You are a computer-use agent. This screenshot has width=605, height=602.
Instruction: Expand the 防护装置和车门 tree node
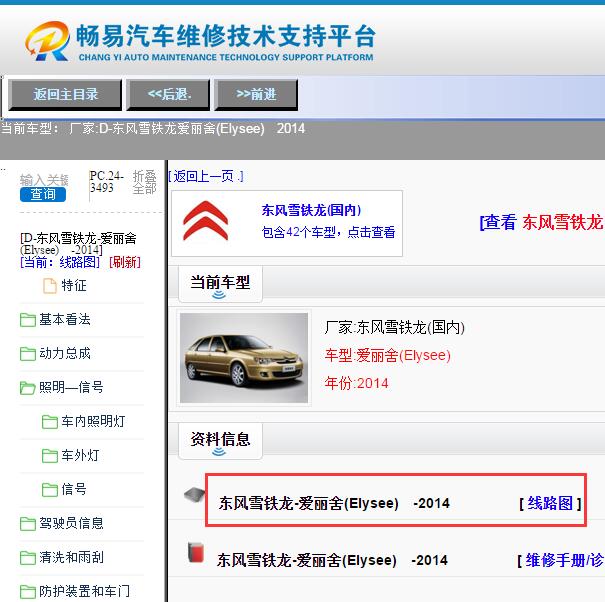[84, 591]
